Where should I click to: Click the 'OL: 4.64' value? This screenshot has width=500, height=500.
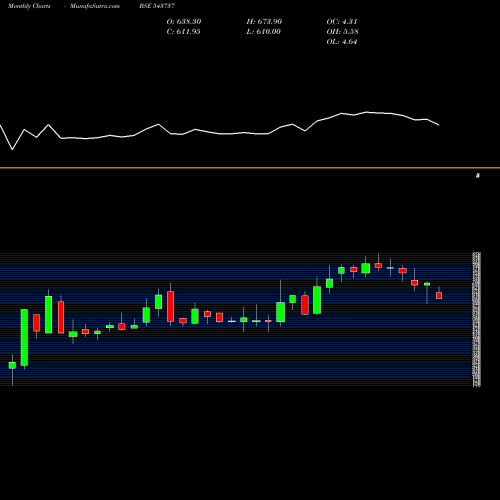point(342,42)
